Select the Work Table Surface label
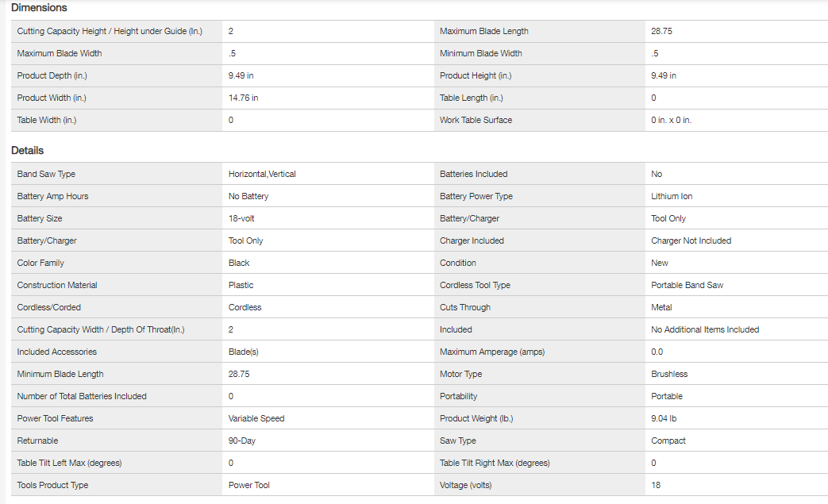The width and height of the screenshot is (828, 504). (x=476, y=121)
